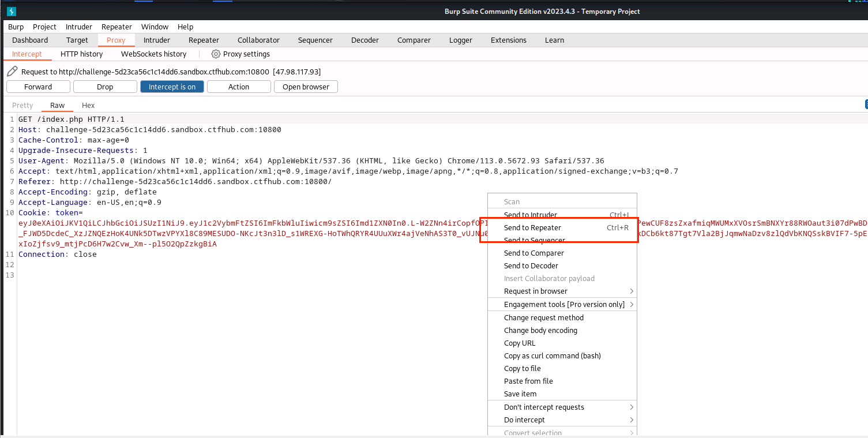Click the Forward button
868x438 pixels.
[x=38, y=87]
